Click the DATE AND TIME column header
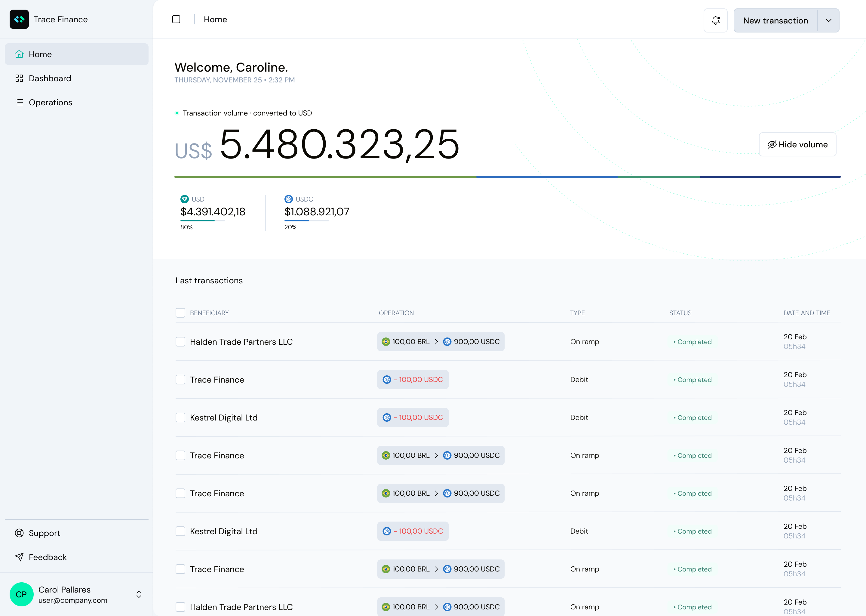The image size is (866, 616). pos(807,313)
